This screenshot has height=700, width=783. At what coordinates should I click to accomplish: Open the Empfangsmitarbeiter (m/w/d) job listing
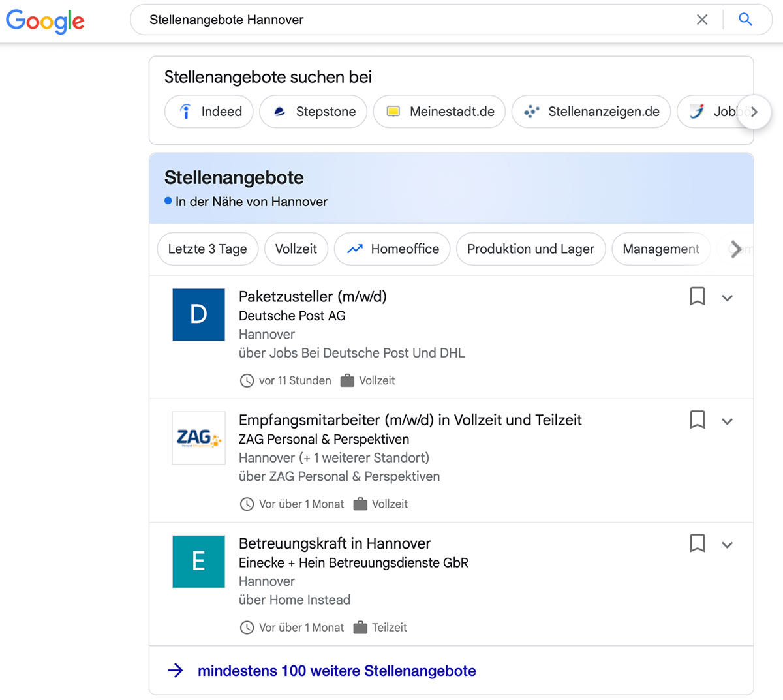410,419
